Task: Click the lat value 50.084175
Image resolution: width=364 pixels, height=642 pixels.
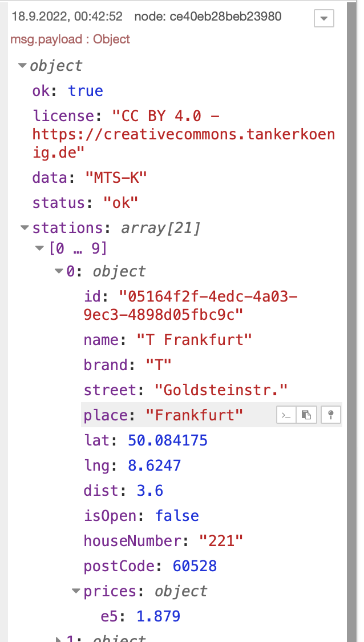Action: click(167, 440)
